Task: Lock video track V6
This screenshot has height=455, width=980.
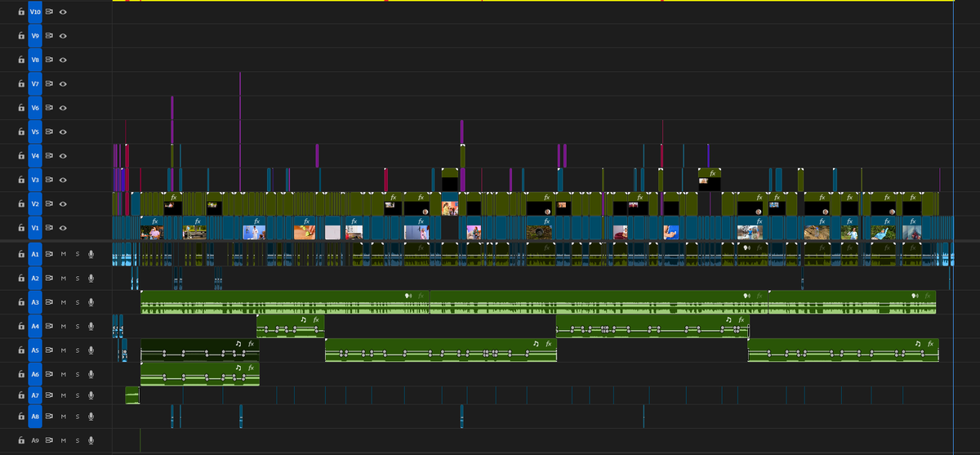Action: pos(21,108)
